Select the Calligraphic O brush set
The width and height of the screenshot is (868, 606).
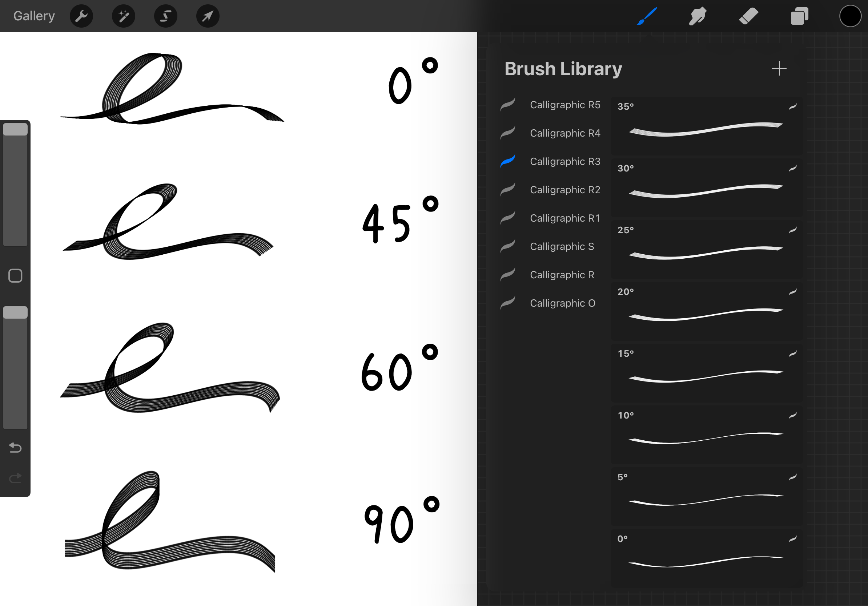[x=563, y=303]
